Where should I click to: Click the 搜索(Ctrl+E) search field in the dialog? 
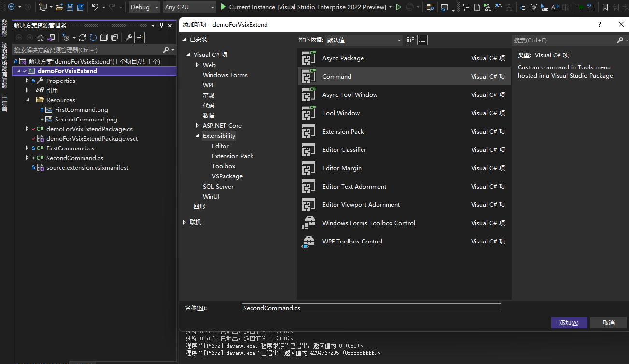point(563,40)
